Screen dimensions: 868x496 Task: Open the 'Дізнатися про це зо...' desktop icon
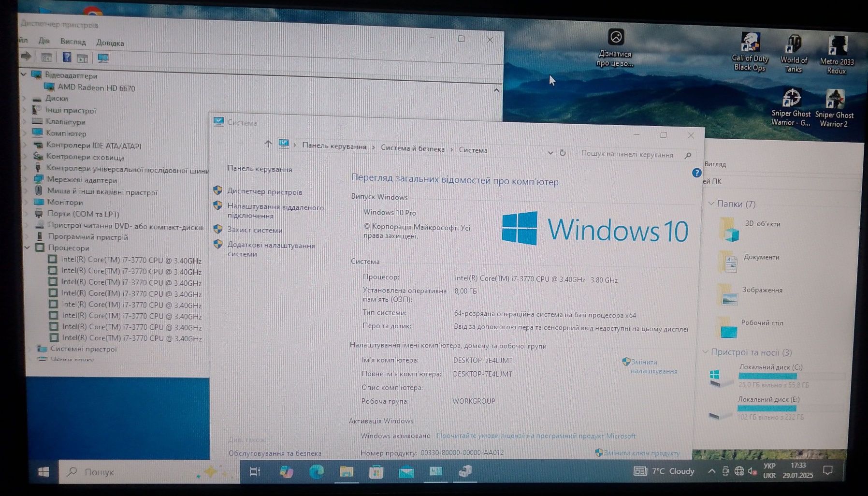coord(615,47)
